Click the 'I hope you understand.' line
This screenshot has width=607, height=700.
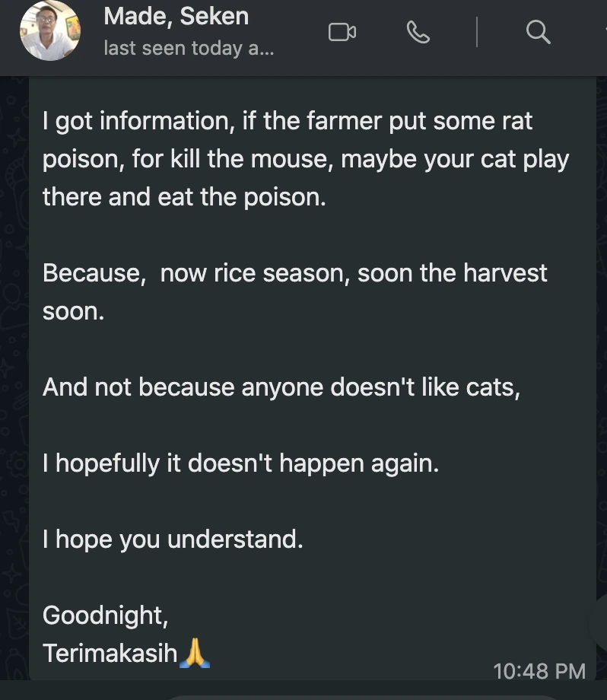(x=173, y=539)
